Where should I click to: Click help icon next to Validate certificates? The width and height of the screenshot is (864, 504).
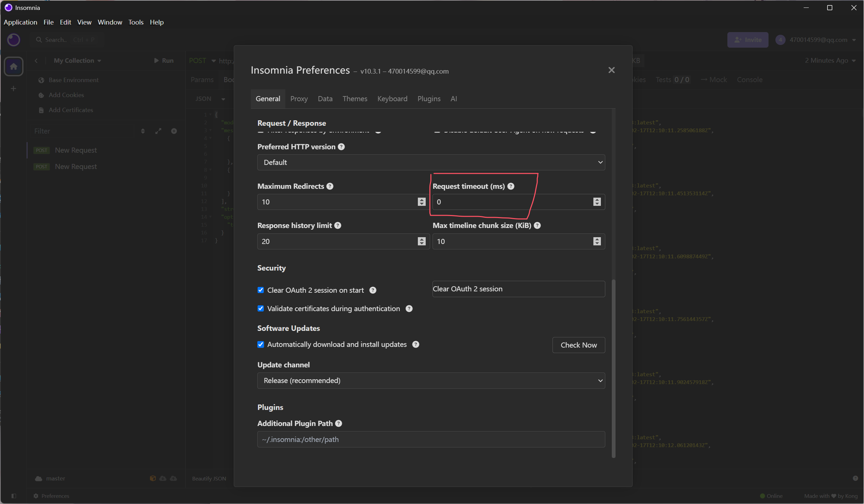[x=409, y=309]
